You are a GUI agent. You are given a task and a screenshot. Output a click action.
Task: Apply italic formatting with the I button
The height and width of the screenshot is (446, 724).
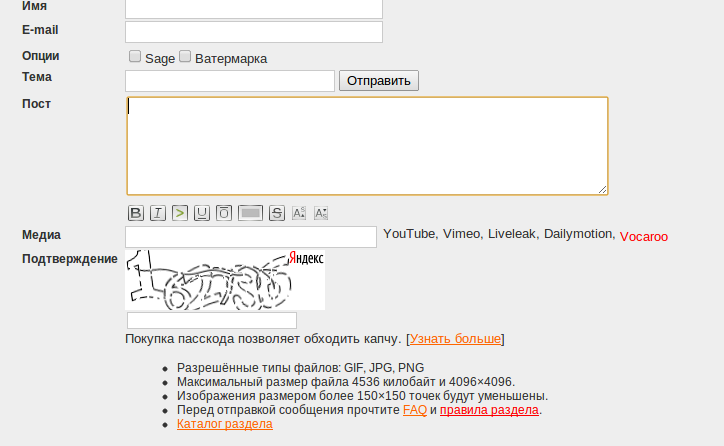[158, 213]
